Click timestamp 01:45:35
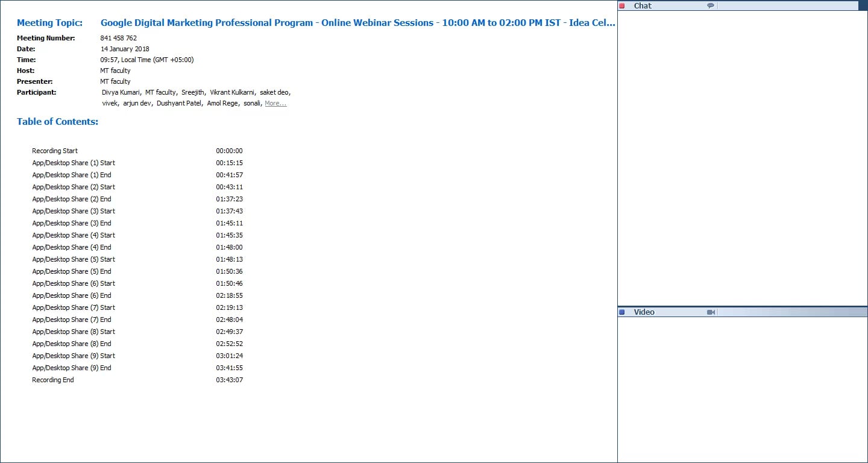The width and height of the screenshot is (868, 463). (x=229, y=236)
